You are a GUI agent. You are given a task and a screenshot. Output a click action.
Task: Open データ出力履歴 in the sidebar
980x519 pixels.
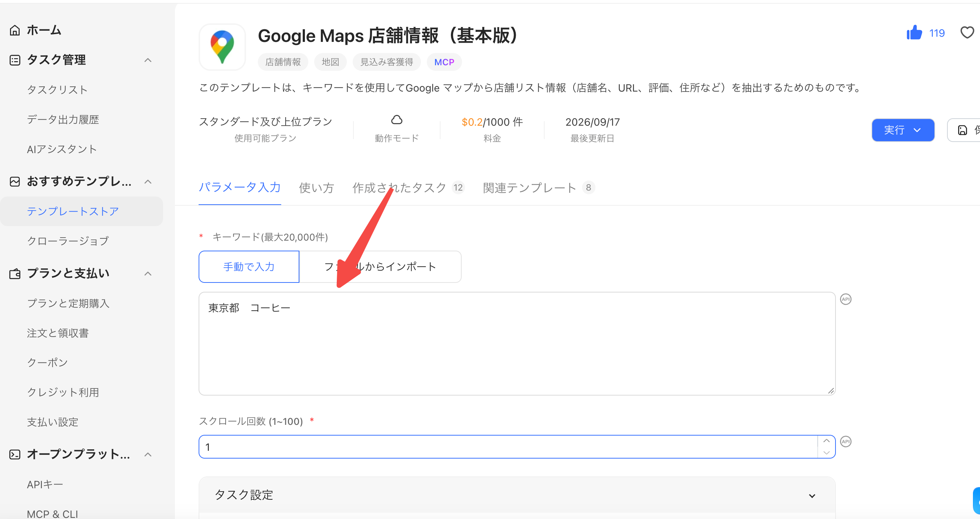63,120
